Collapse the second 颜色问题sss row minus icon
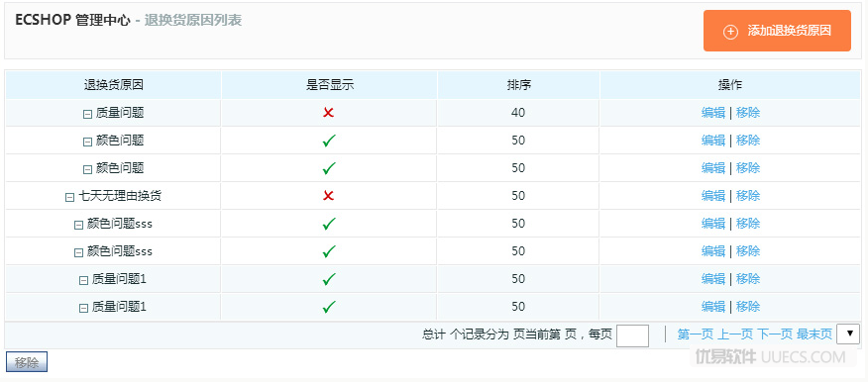Viewport: 868px width, 382px height. tap(78, 252)
